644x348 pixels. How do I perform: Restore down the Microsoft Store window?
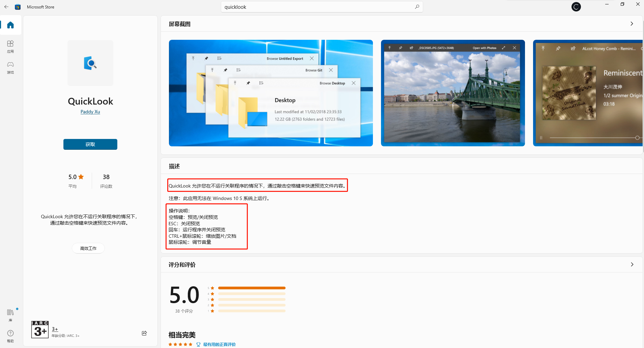(x=622, y=4)
